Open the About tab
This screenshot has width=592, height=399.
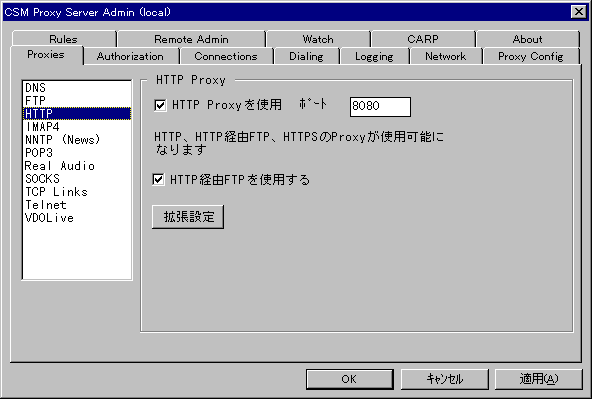(x=527, y=39)
